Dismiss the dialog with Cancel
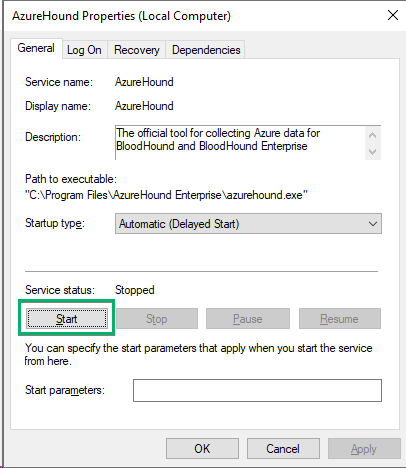The image size is (406, 468). pos(283,449)
